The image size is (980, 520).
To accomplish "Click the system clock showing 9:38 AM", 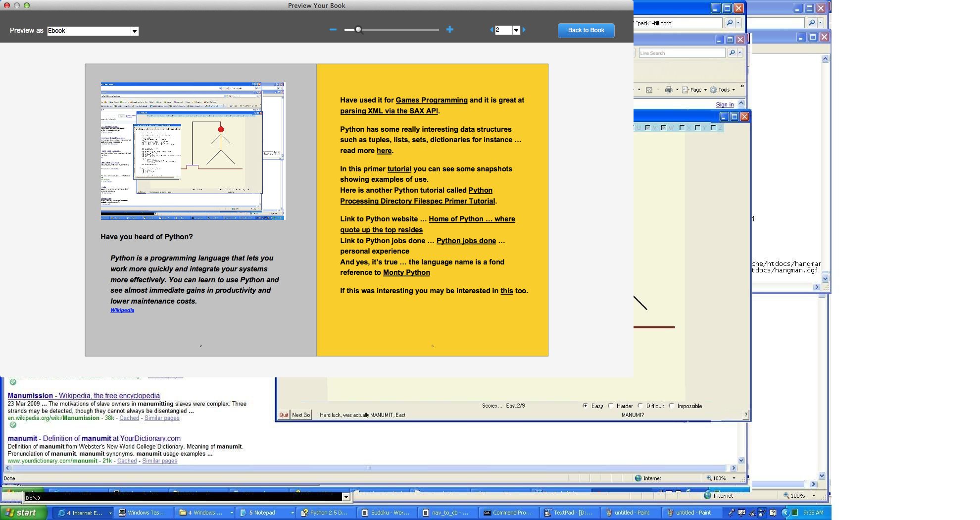I will 813,513.
